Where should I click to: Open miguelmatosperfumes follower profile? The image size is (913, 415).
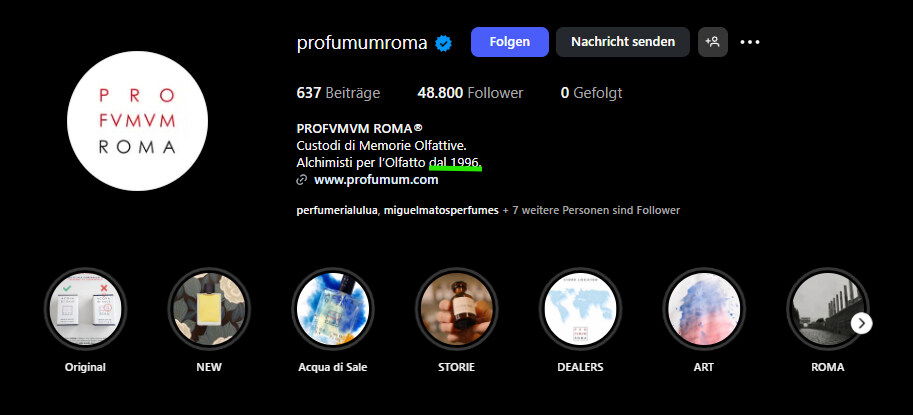[441, 210]
